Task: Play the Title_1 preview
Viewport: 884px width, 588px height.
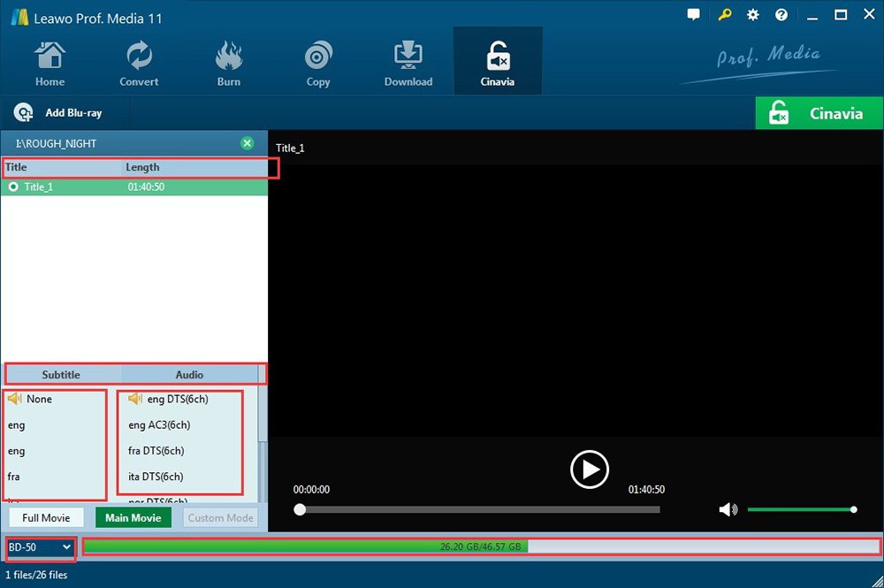Action: point(589,469)
